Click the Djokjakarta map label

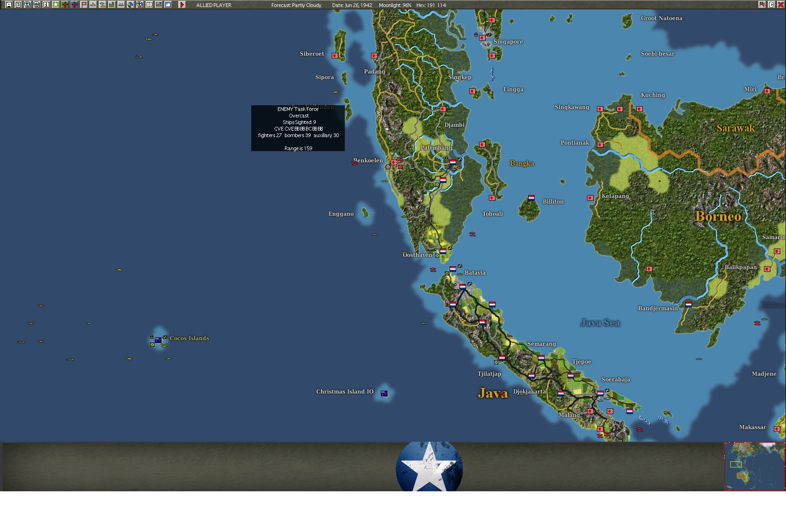[x=530, y=392]
